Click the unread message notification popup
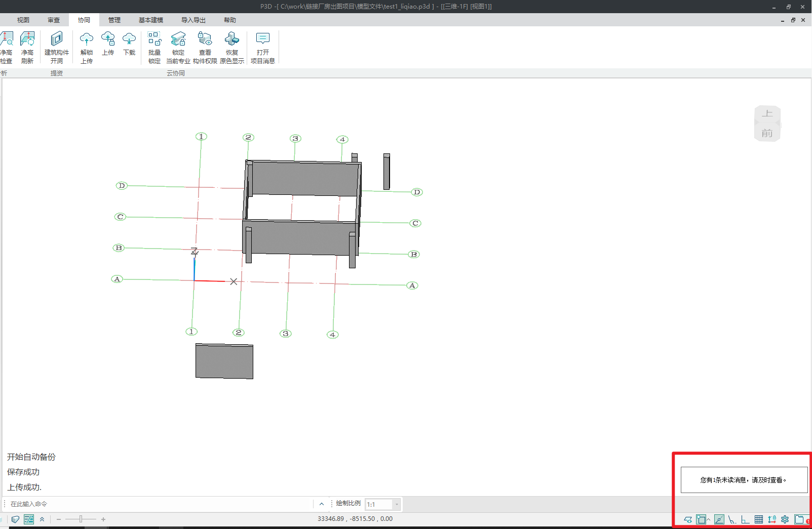Image resolution: width=812 pixels, height=529 pixels. point(744,480)
